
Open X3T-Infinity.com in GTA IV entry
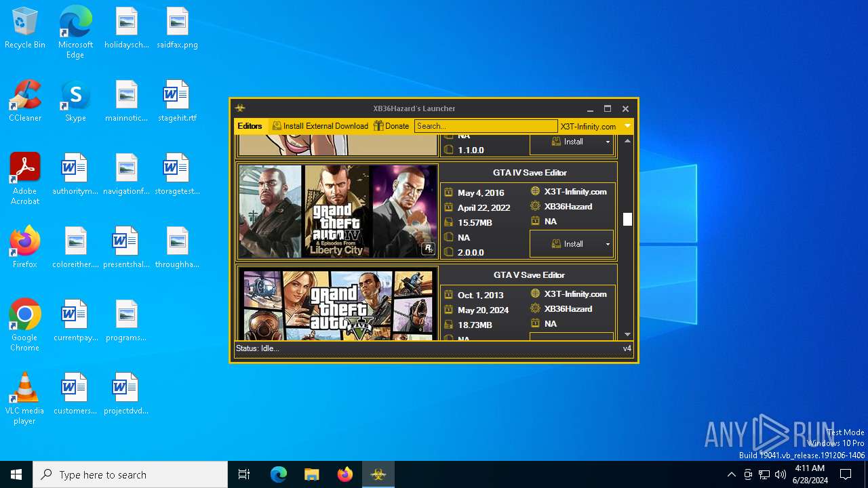576,192
